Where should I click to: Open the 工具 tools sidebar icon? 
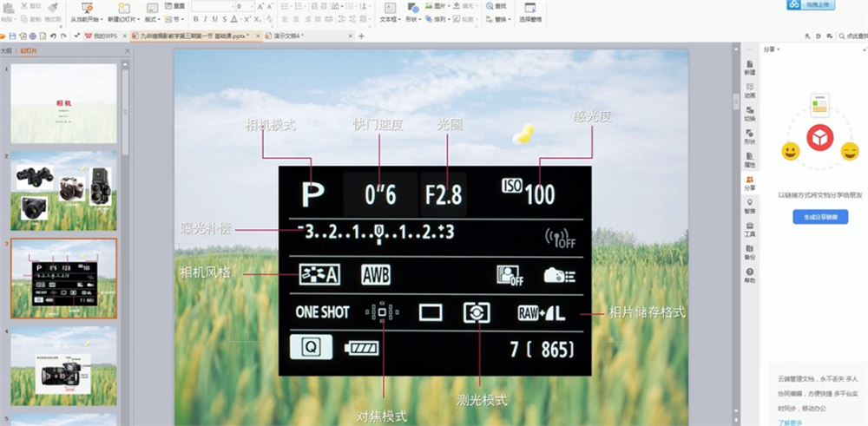(750, 230)
